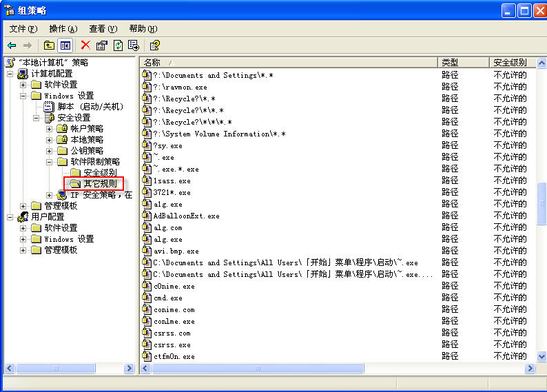
Task: Select the rule named c0nime.exe
Action: (x=174, y=287)
